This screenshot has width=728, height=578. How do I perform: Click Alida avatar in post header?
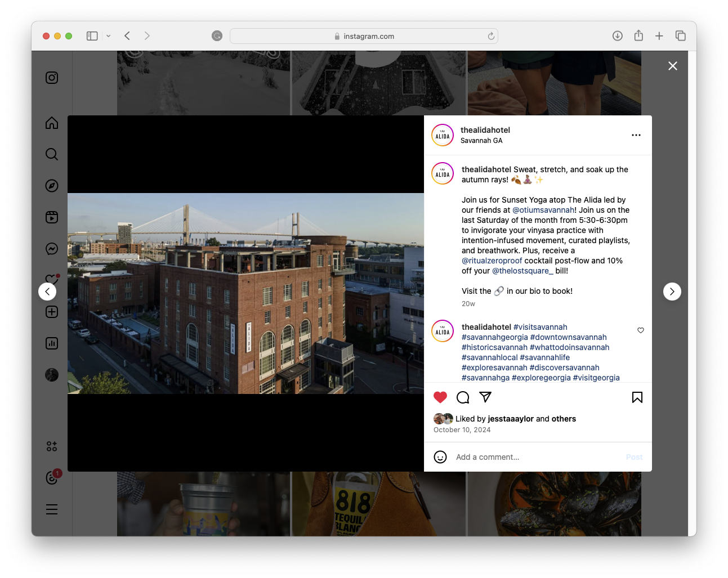pyautogui.click(x=443, y=135)
